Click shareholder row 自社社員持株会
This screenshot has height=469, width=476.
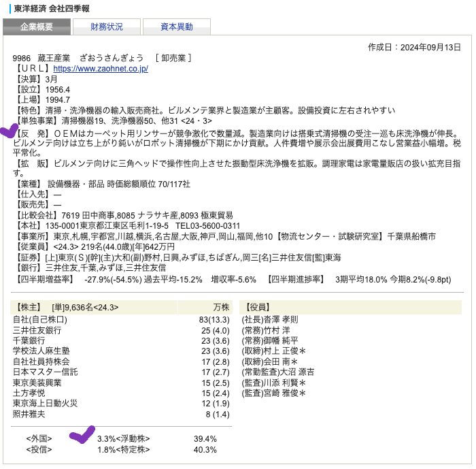pyautogui.click(x=121, y=361)
